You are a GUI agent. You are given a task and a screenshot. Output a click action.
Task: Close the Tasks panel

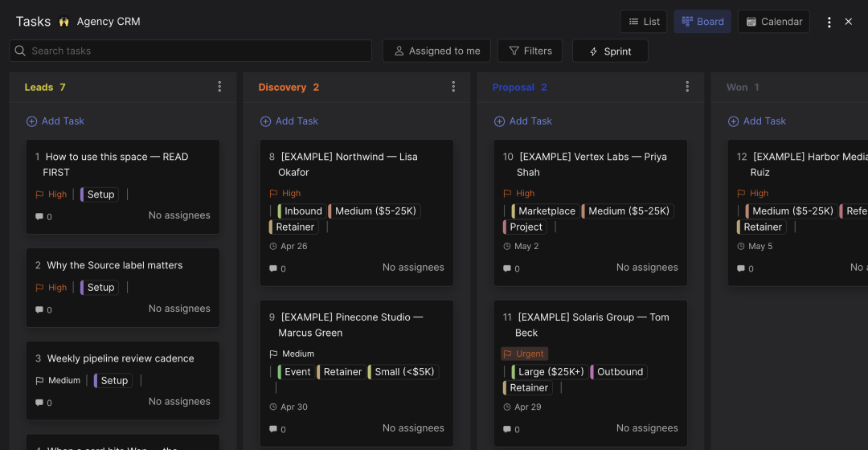click(x=848, y=22)
